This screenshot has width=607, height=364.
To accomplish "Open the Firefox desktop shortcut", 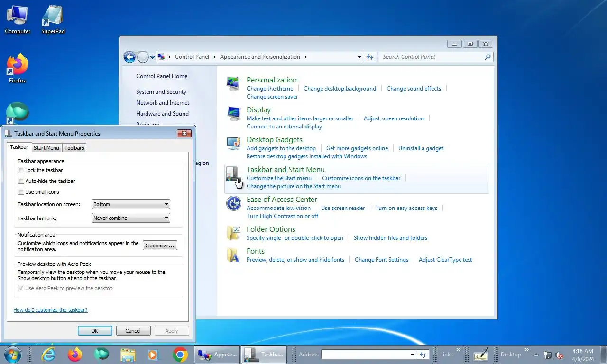I will click(18, 69).
